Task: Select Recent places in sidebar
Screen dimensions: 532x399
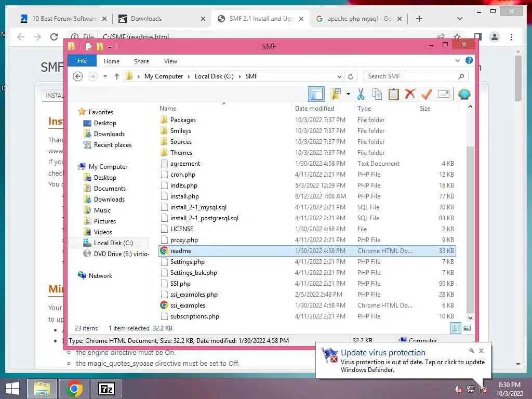Action: point(113,145)
